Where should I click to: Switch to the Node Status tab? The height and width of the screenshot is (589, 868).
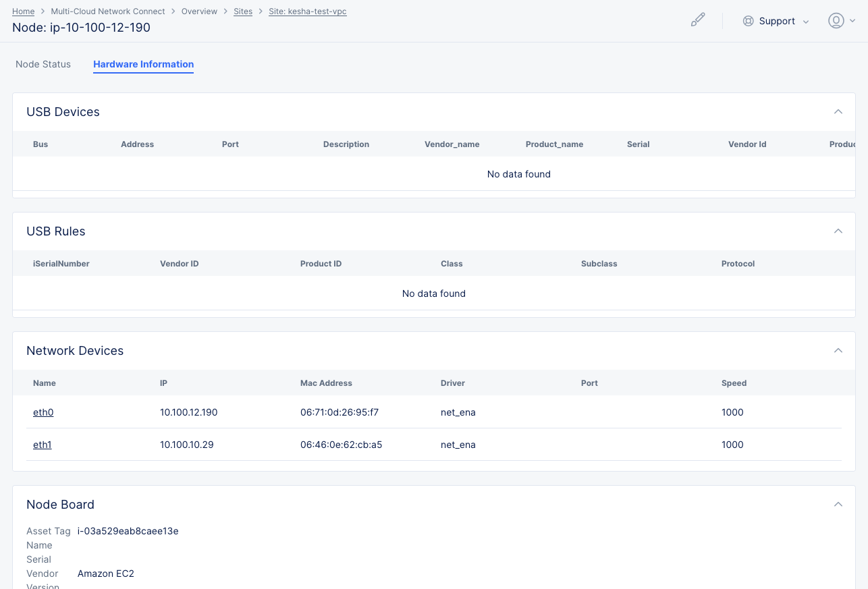tap(43, 64)
